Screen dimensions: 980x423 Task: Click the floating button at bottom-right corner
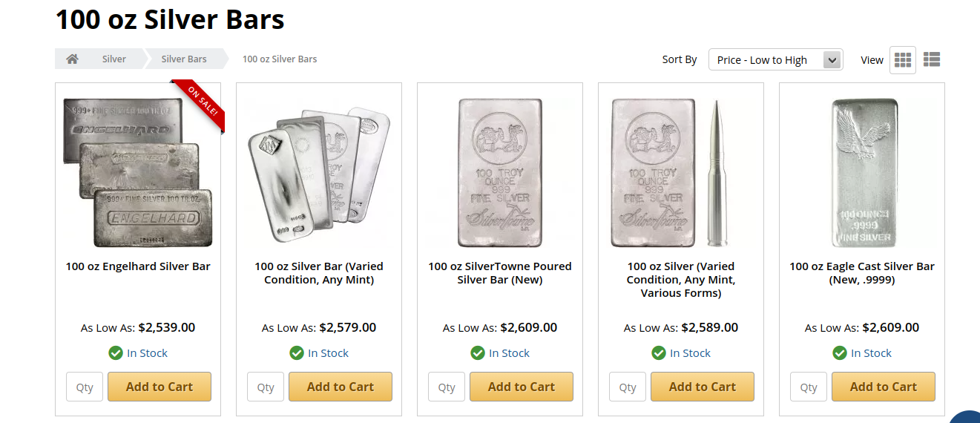coord(967,417)
